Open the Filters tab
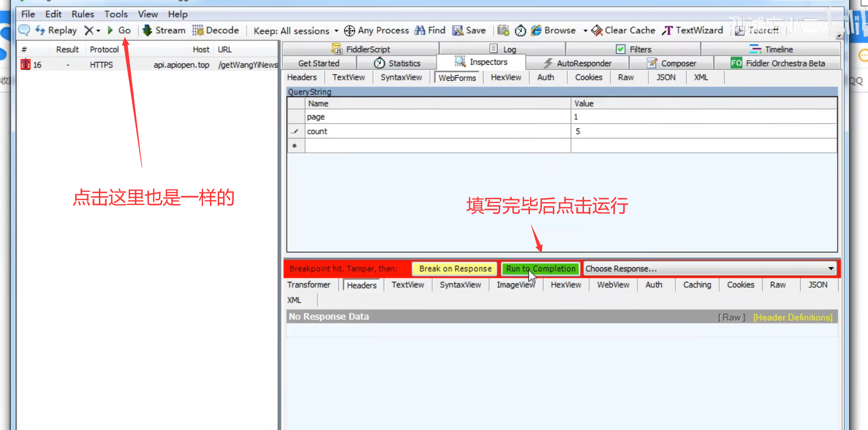 (633, 49)
